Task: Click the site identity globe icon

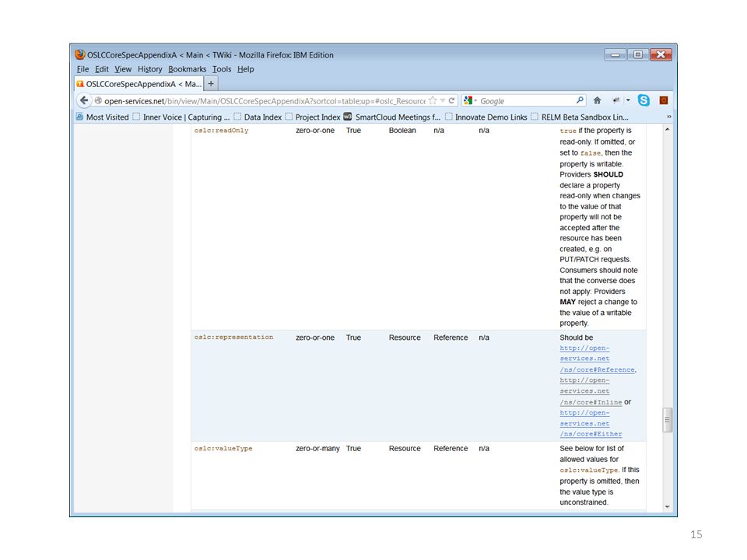Action: [98, 100]
